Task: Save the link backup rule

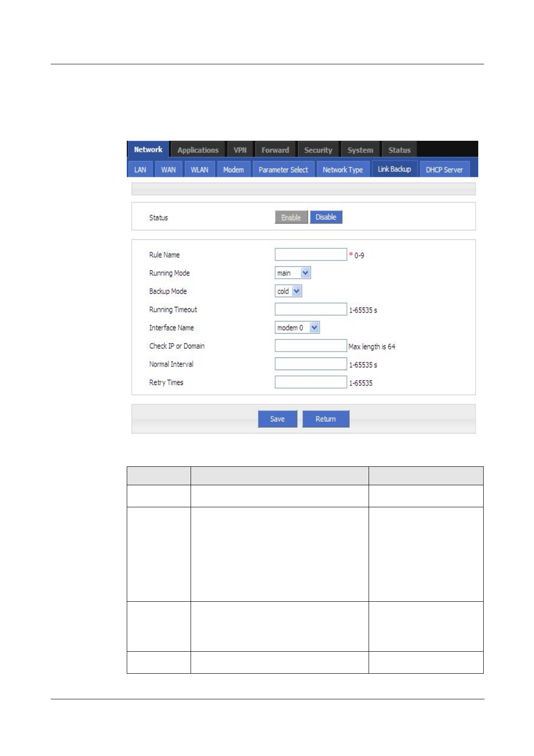Action: (x=277, y=419)
